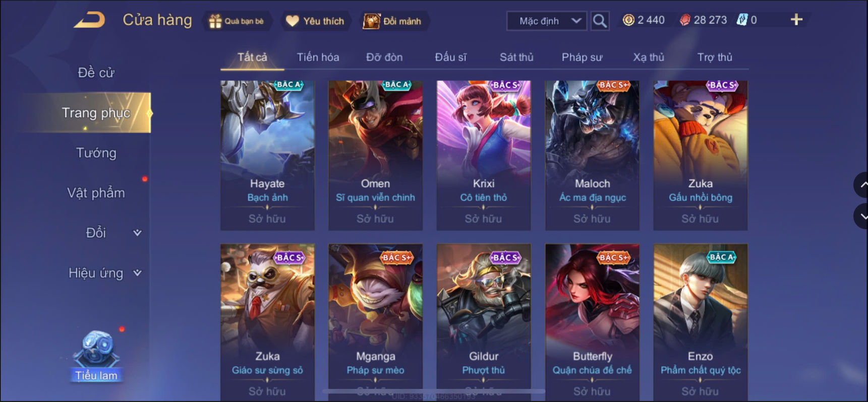
Task: Switch to the Pháp sư tab
Action: [x=582, y=57]
